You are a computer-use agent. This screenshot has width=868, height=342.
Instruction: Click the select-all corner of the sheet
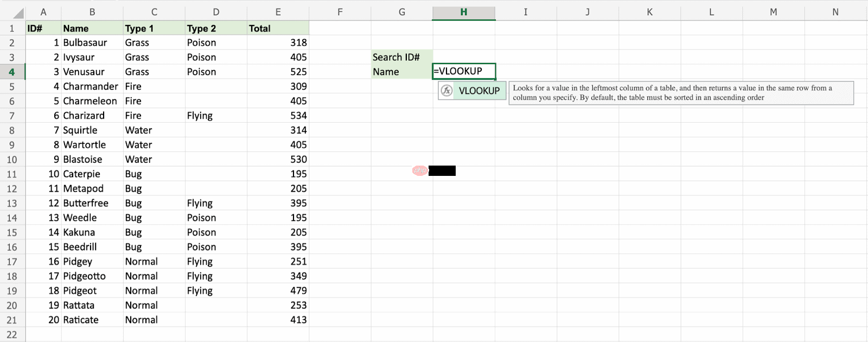click(x=12, y=12)
